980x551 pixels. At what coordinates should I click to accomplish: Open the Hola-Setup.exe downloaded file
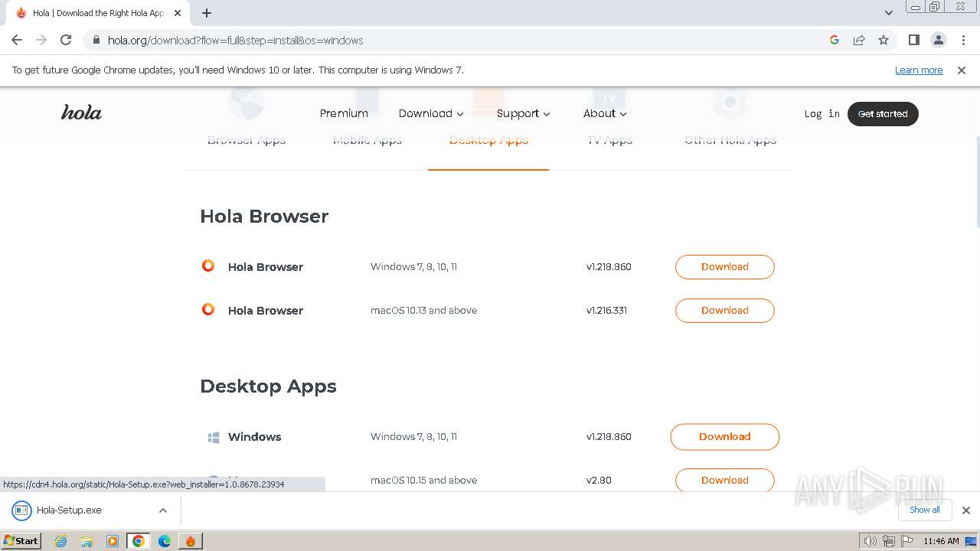[69, 510]
